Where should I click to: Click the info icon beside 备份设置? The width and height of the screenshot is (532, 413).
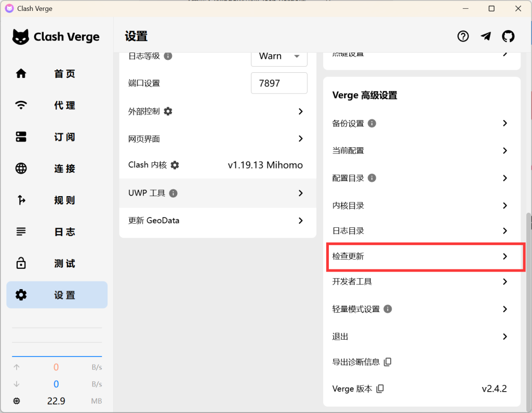372,123
